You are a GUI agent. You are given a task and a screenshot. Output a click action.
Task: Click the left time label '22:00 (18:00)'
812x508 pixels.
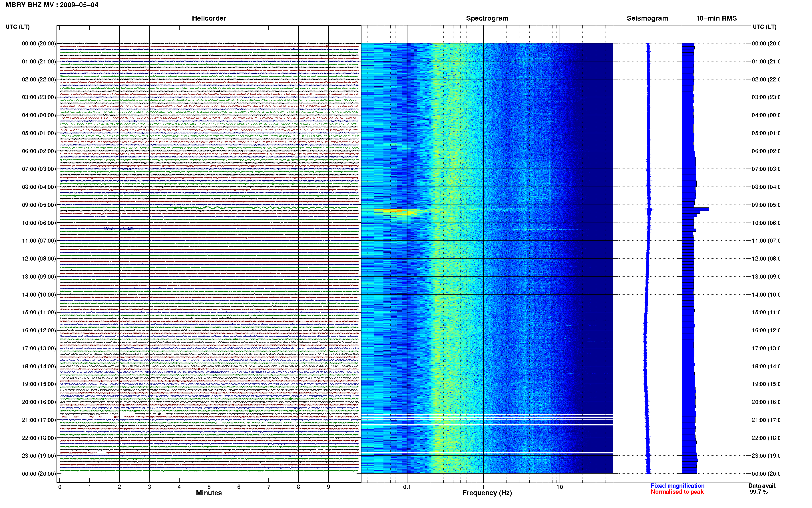[x=39, y=438]
